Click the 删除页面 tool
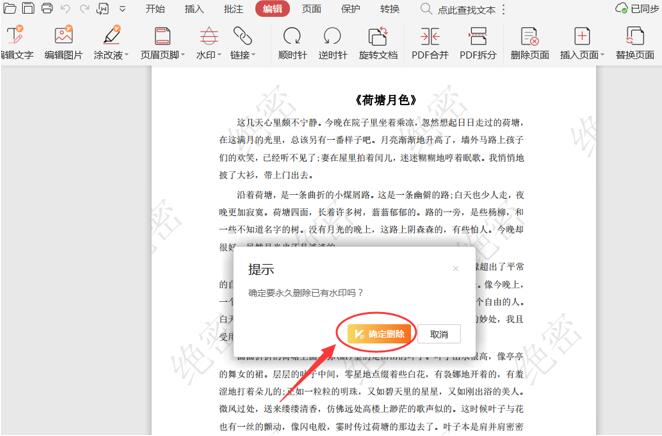The width and height of the screenshot is (662, 436). click(x=530, y=43)
